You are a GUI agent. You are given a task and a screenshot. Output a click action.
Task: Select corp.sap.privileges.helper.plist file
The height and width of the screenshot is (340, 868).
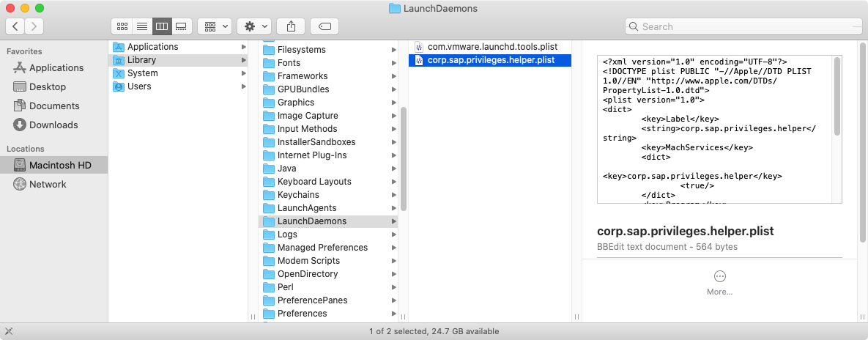[490, 60]
